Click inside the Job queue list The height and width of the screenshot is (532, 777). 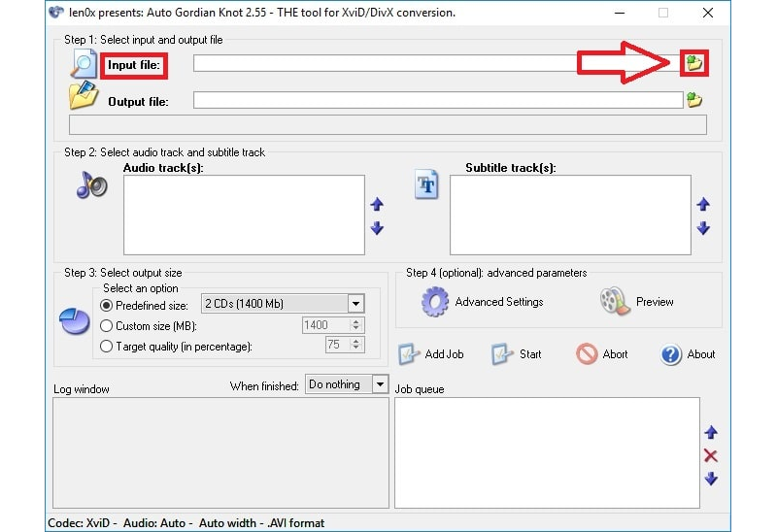click(x=547, y=452)
